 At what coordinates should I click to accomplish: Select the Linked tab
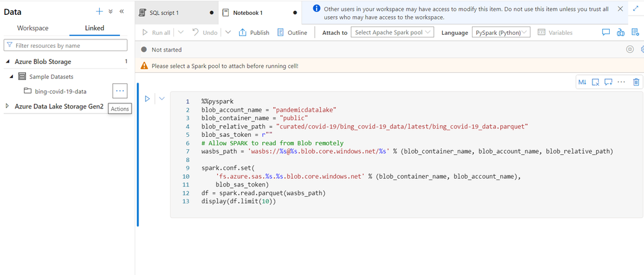(95, 28)
